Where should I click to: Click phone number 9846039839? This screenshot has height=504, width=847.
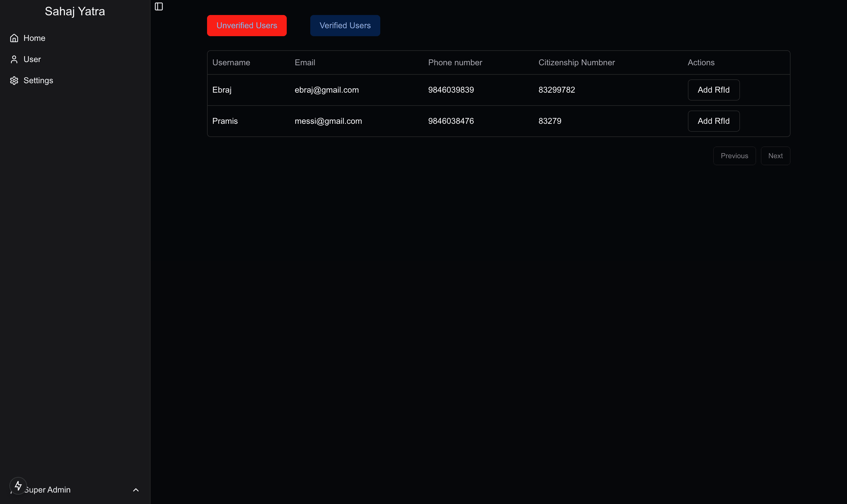pos(451,90)
